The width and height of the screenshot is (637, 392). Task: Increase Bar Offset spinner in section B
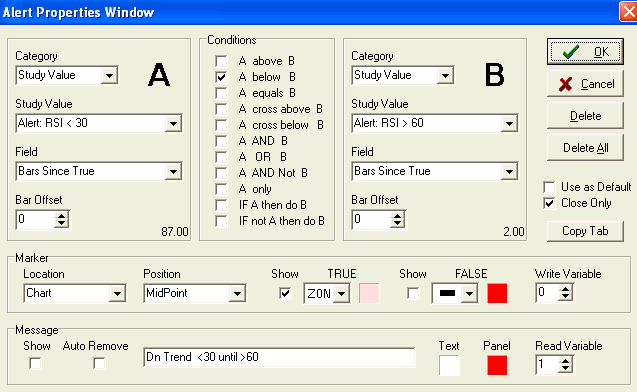click(398, 215)
